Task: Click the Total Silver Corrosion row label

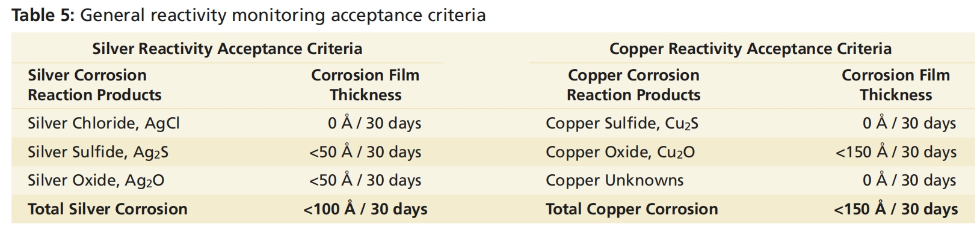Action: pos(108,209)
